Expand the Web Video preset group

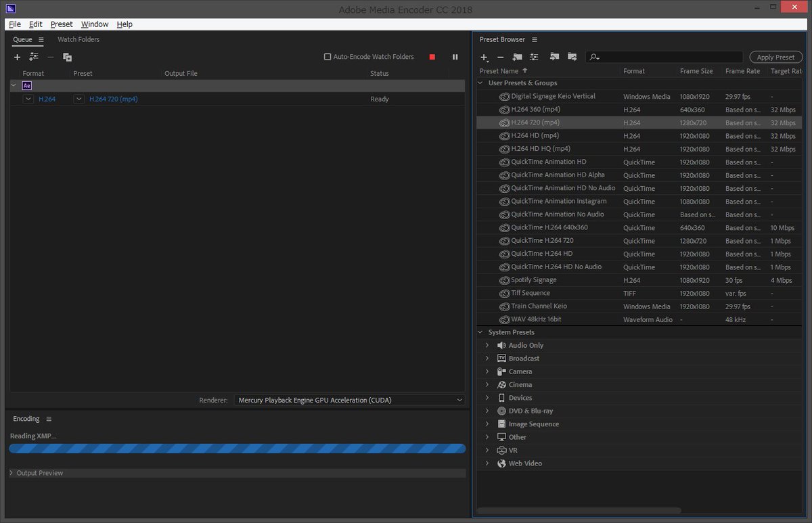point(487,463)
